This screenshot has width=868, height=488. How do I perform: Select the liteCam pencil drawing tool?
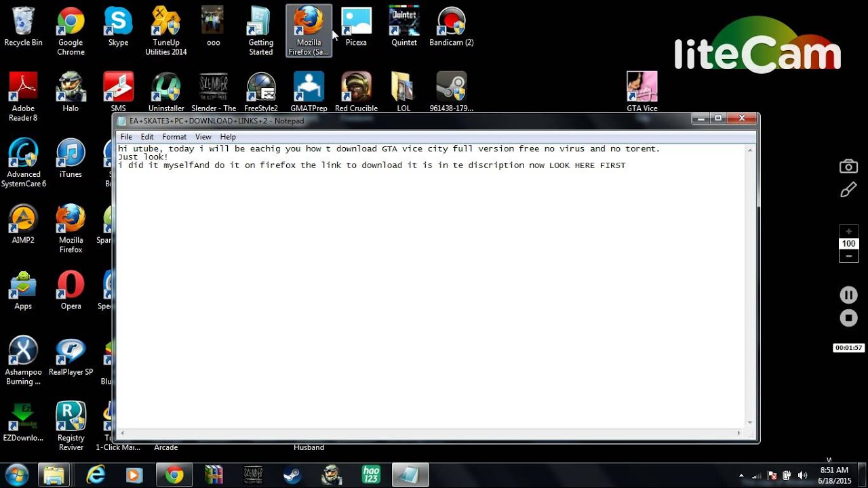coord(848,190)
